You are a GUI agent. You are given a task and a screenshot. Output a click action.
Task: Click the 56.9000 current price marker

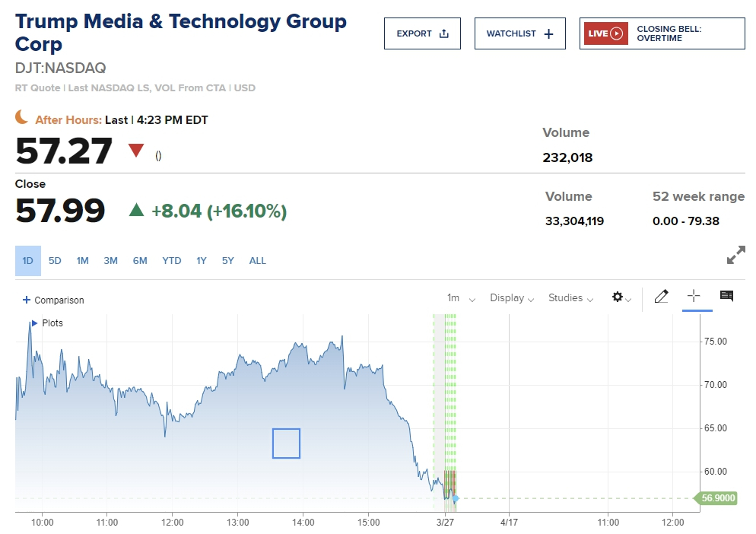pos(718,498)
